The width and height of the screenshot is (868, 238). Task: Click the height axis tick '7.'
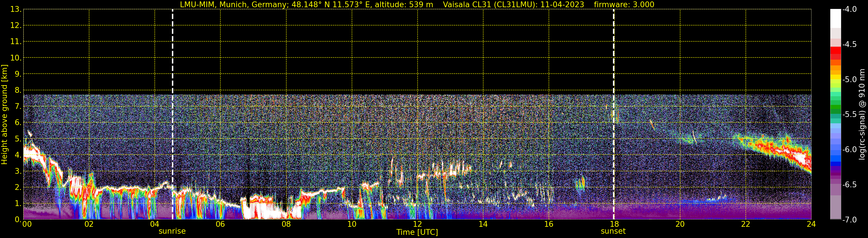[18, 107]
